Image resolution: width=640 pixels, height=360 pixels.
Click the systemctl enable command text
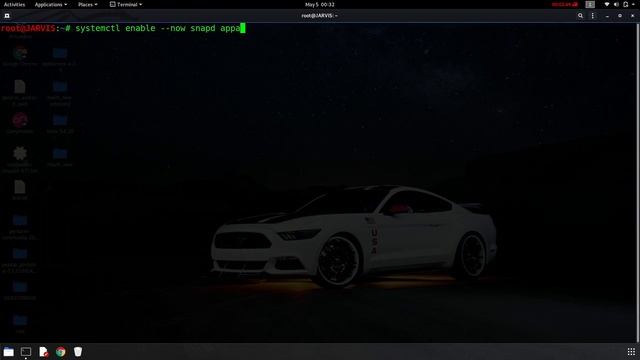tap(158, 28)
